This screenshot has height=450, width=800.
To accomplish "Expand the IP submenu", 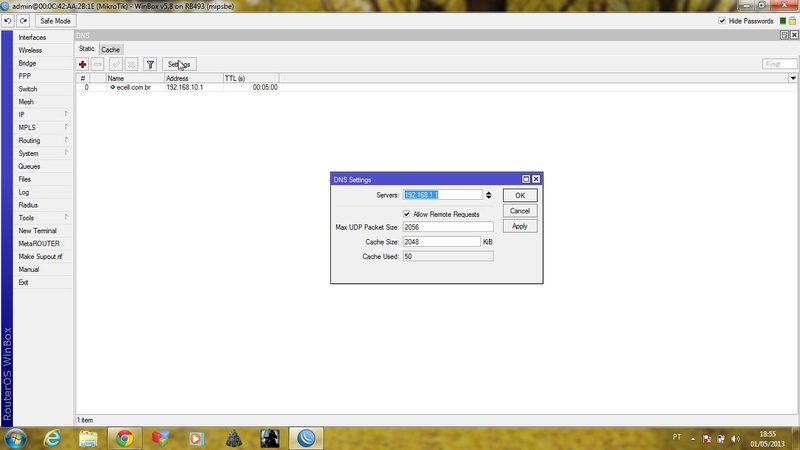I will [42, 115].
